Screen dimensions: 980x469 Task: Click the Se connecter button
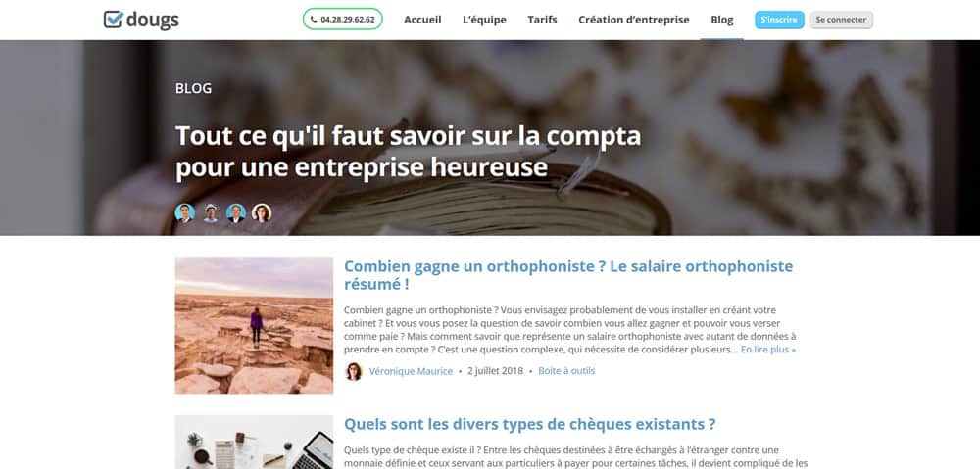841,20
